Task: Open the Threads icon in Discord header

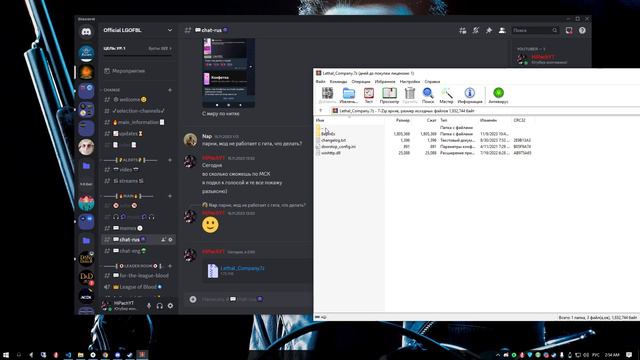Action: pyautogui.click(x=462, y=30)
